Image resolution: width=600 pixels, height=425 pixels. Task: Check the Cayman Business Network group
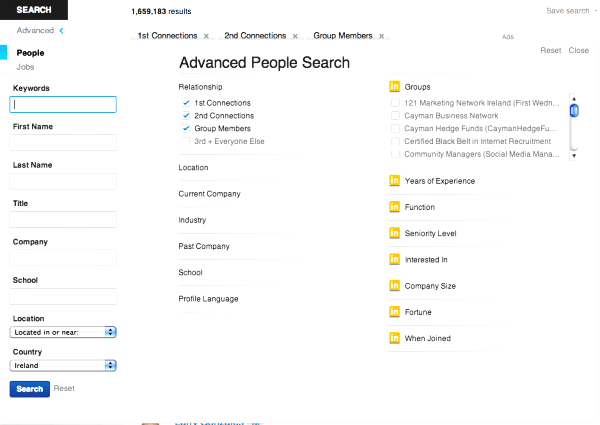395,116
